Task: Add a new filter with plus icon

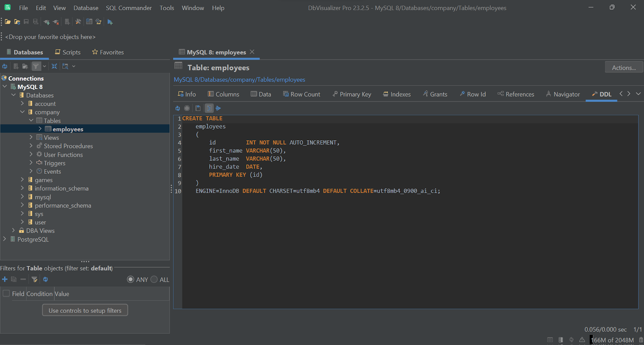Action: (x=5, y=279)
